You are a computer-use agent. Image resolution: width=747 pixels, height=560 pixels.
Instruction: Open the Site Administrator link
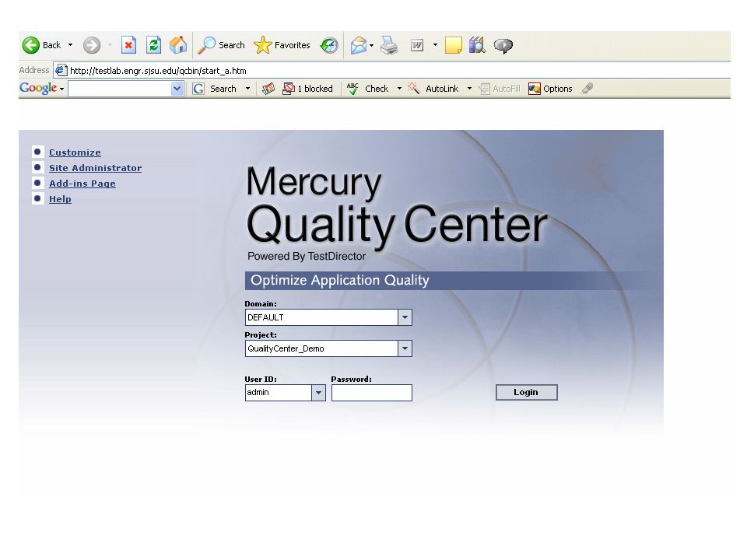click(x=95, y=168)
